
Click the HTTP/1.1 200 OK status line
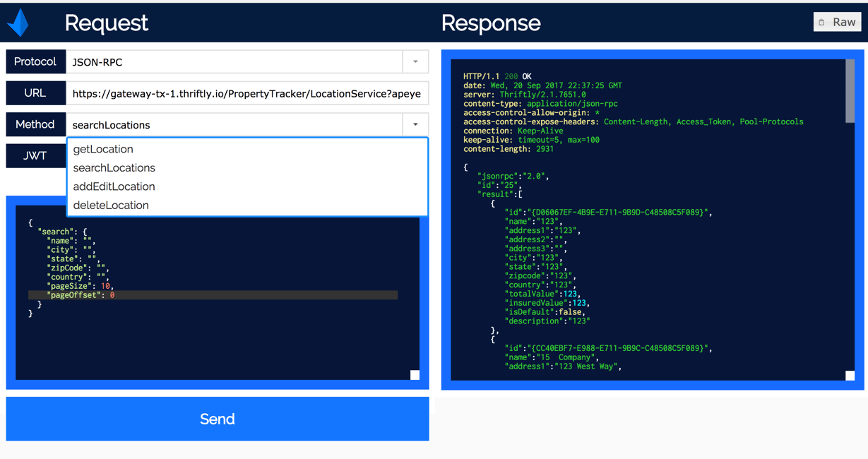click(x=497, y=76)
